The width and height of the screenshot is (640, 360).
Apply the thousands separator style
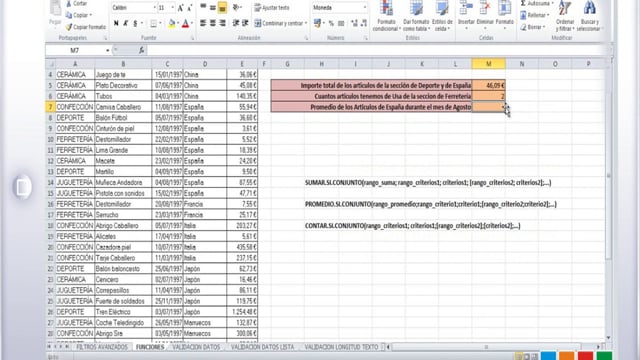(x=341, y=24)
